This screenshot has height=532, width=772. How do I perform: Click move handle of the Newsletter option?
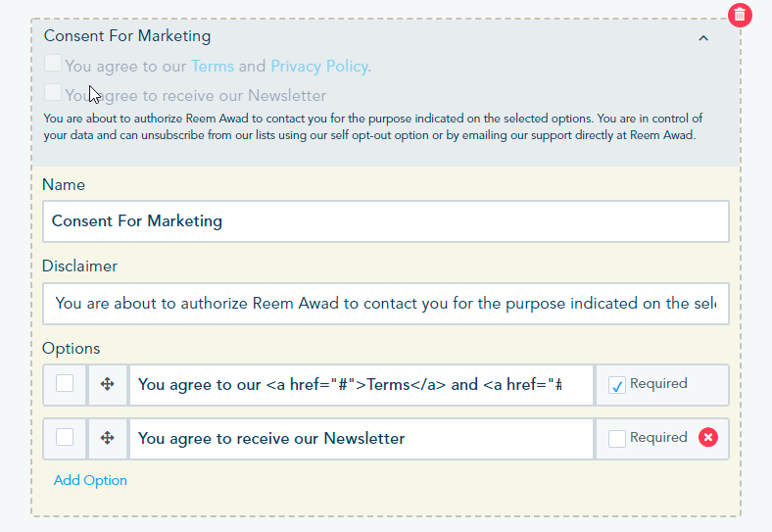tap(108, 438)
